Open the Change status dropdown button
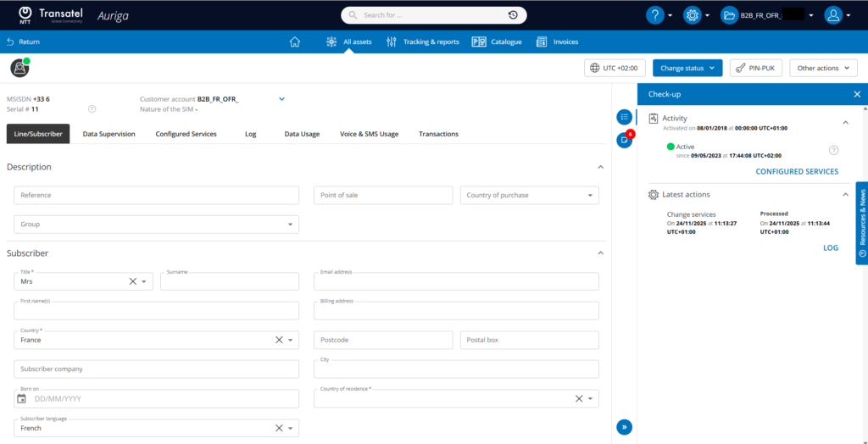 coord(687,68)
